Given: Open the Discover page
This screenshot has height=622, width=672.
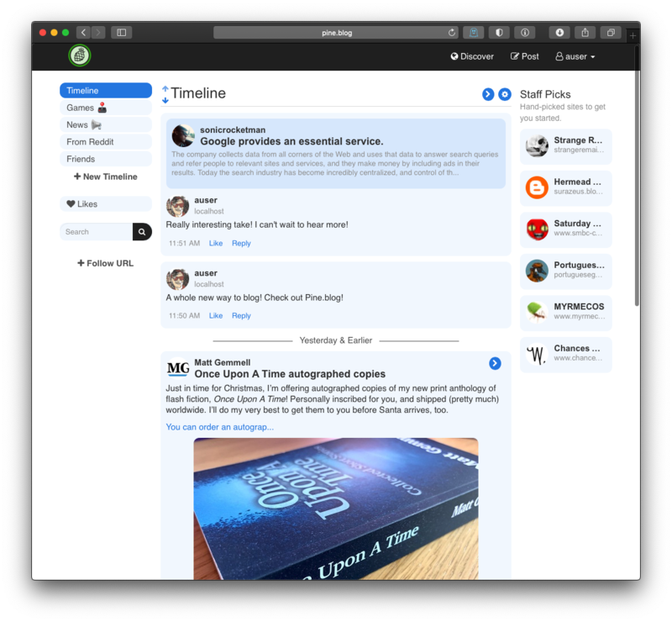Looking at the screenshot, I should [472, 56].
